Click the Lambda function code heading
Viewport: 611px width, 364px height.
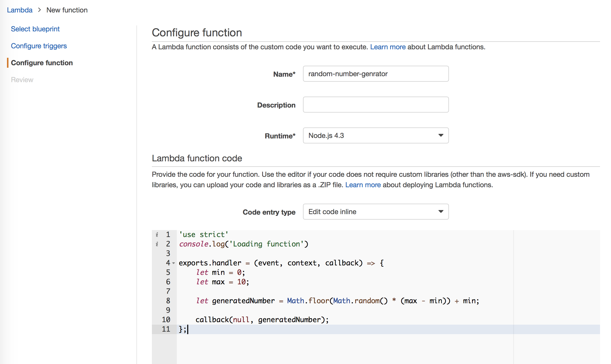pos(197,158)
